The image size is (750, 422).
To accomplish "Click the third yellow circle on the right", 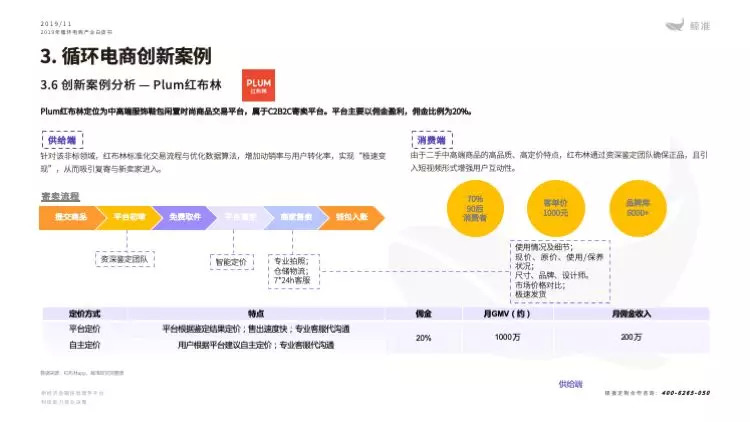I will click(x=638, y=208).
